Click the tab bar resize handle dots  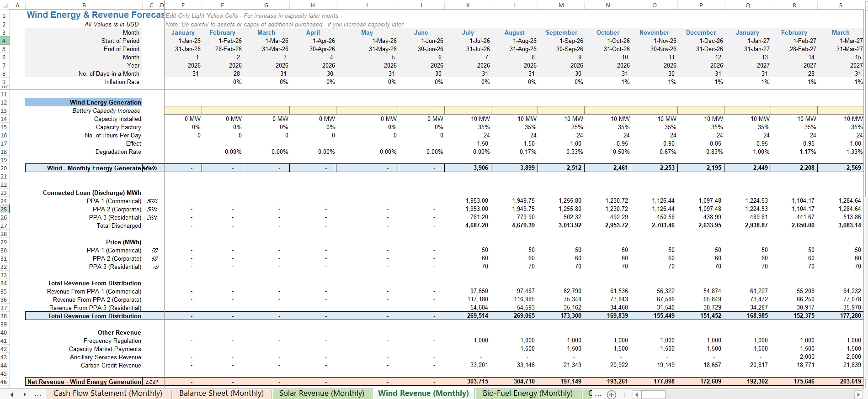[624, 394]
